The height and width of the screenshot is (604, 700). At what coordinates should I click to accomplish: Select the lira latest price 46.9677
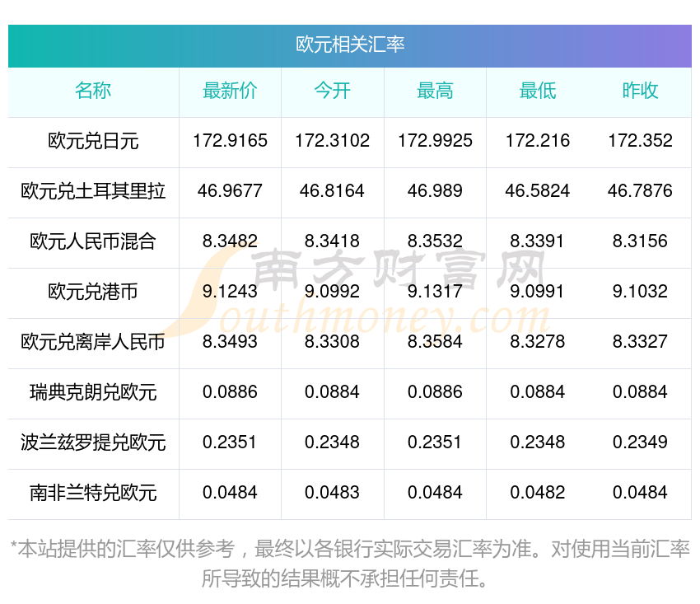[x=230, y=191]
